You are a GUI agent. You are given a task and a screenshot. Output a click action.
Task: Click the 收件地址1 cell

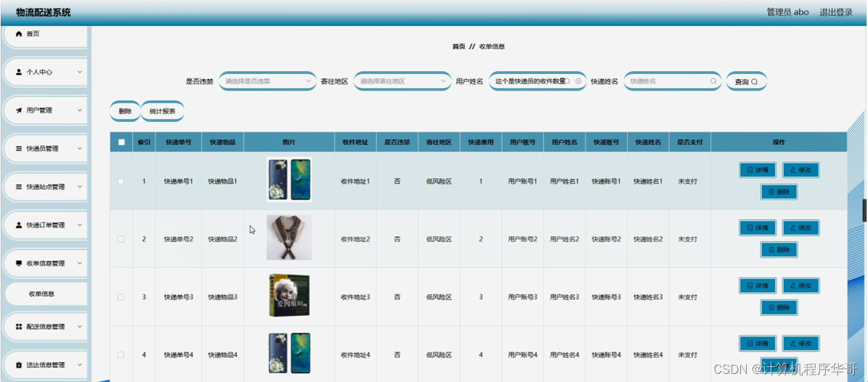(x=355, y=182)
